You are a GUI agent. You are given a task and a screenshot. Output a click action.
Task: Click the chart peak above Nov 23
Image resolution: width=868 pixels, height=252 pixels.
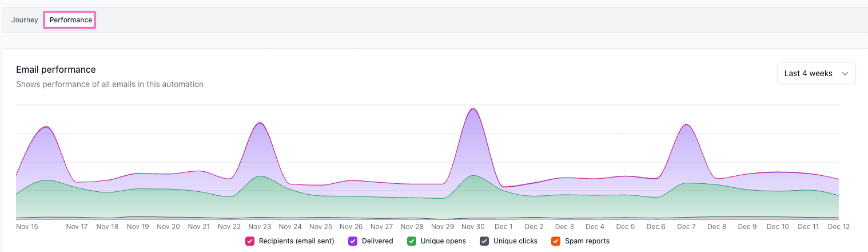coord(260,123)
